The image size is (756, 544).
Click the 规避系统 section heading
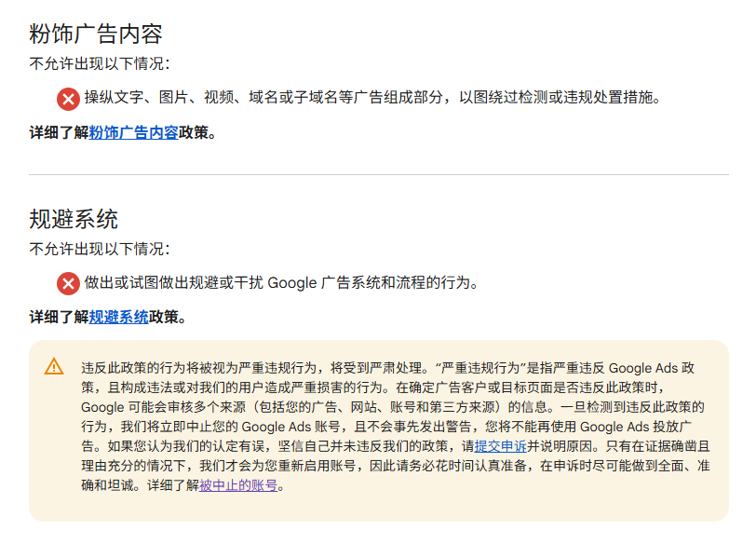(x=74, y=219)
